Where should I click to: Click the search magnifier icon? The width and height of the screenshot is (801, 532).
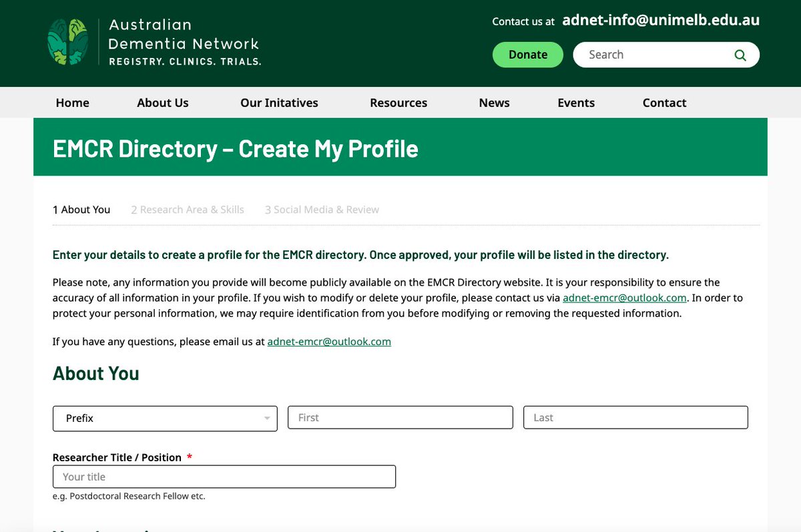click(x=740, y=55)
